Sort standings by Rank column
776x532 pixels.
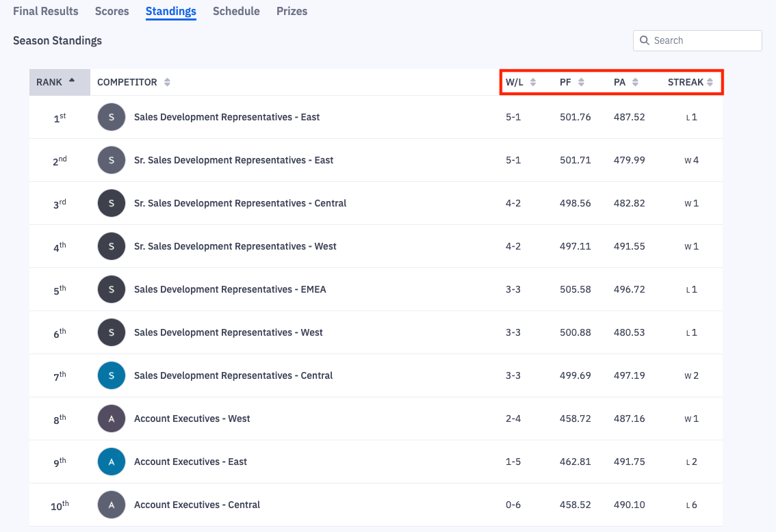click(59, 82)
